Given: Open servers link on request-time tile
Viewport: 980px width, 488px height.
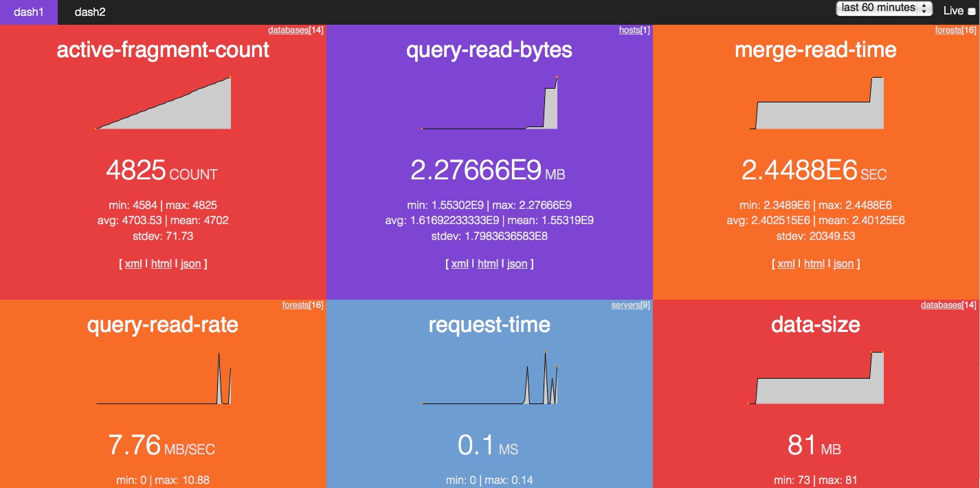Looking at the screenshot, I should click(625, 305).
